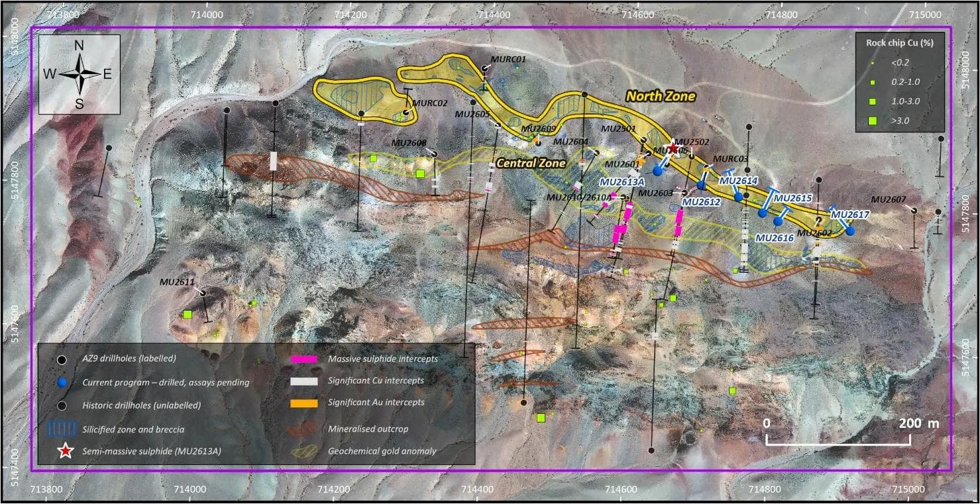Click the black AZ9 drillholes dot in legend
Viewport: 980px width, 504px height.
click(x=62, y=360)
